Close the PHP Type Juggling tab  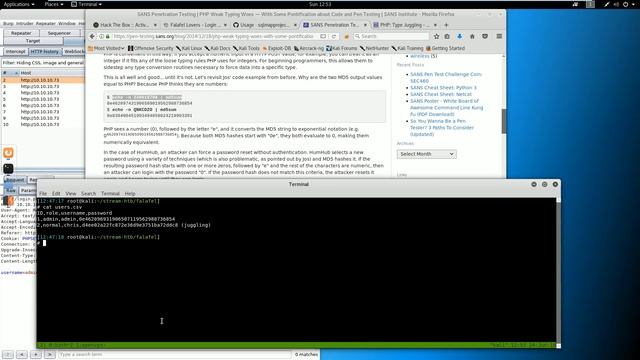coord(435,25)
